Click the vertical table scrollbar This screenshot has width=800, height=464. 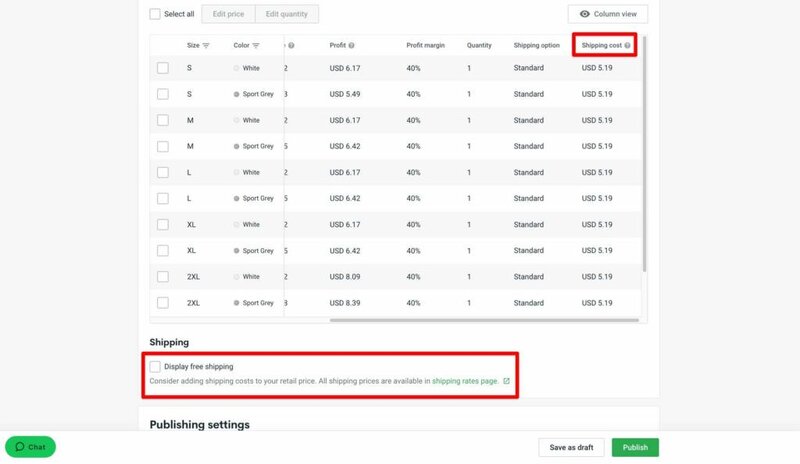click(x=644, y=153)
